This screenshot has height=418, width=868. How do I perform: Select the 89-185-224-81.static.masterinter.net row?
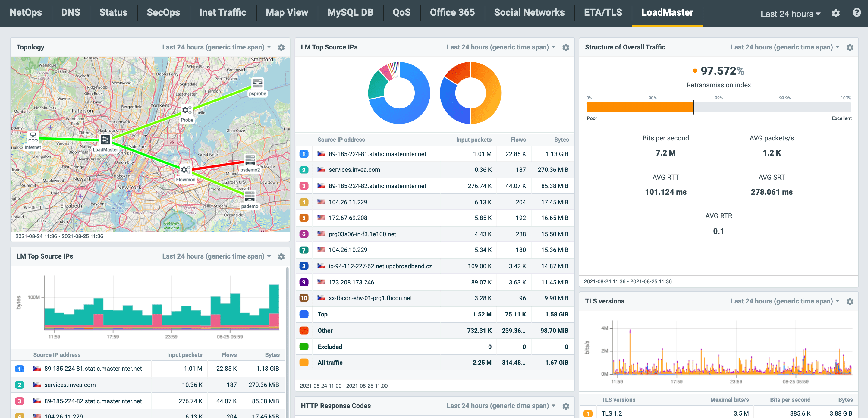(377, 154)
